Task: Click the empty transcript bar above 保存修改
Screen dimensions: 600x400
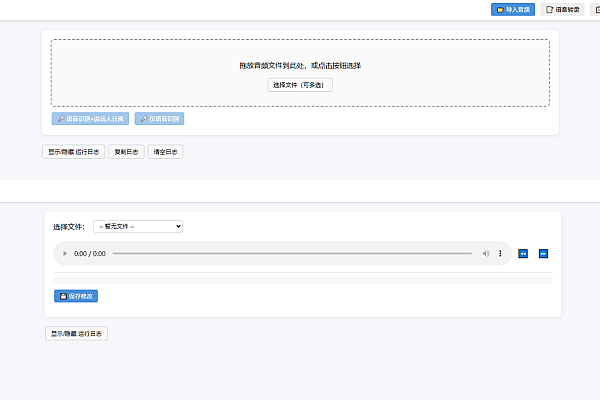Action: click(303, 281)
